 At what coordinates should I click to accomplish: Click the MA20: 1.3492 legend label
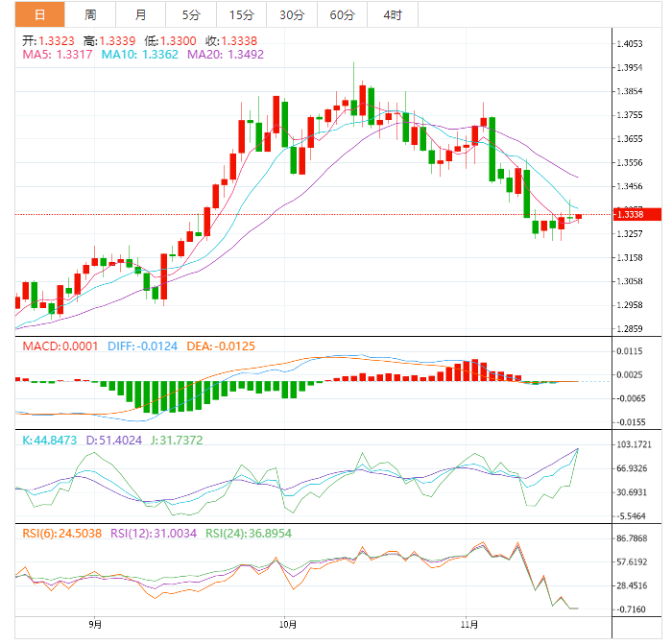226,55
